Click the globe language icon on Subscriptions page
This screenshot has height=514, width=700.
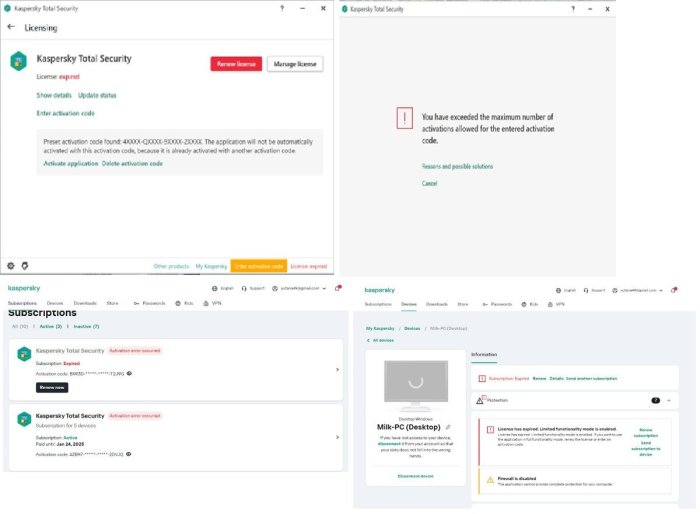215,288
